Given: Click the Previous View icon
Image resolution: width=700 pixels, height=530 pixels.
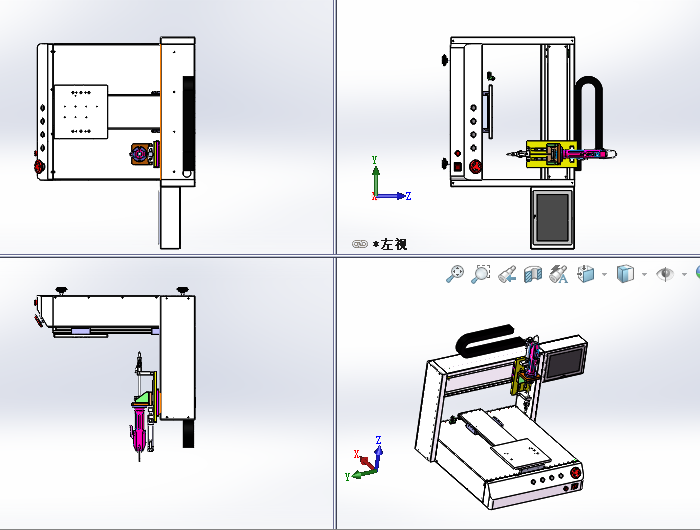Looking at the screenshot, I should click(507, 274).
